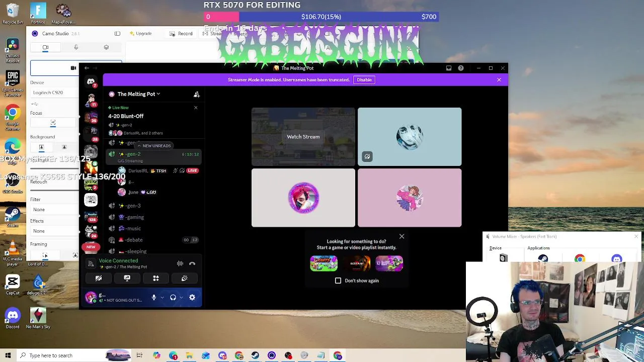Select Discord app in Volume Mixer

[x=617, y=258]
